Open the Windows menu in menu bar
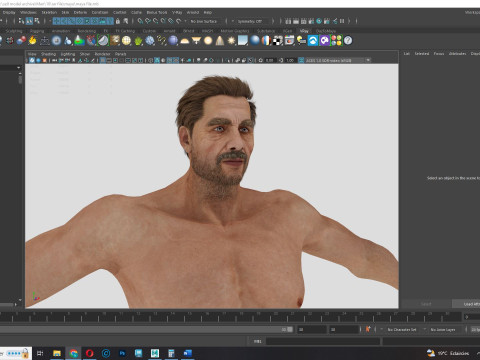The image size is (480, 360). [28, 12]
